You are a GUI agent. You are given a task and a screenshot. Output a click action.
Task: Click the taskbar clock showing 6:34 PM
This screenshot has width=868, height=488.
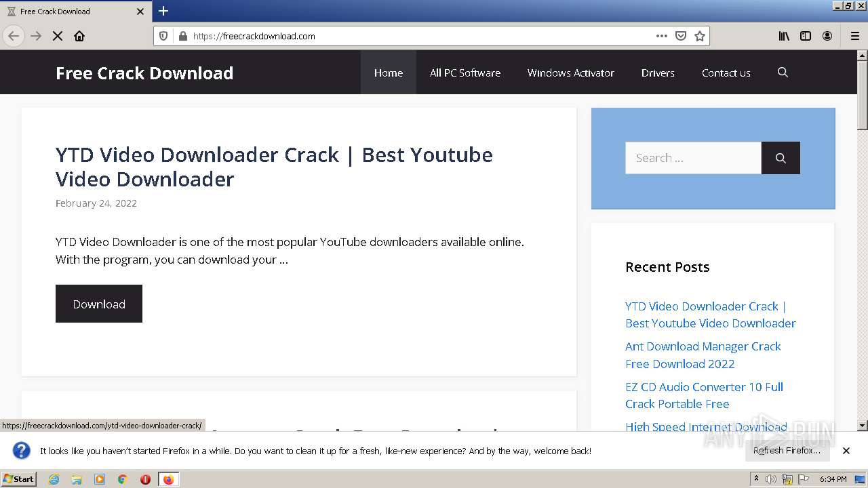tap(833, 479)
